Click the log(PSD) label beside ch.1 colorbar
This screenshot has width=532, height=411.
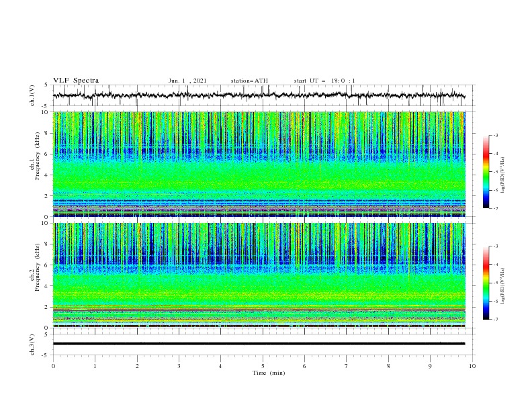click(x=503, y=175)
